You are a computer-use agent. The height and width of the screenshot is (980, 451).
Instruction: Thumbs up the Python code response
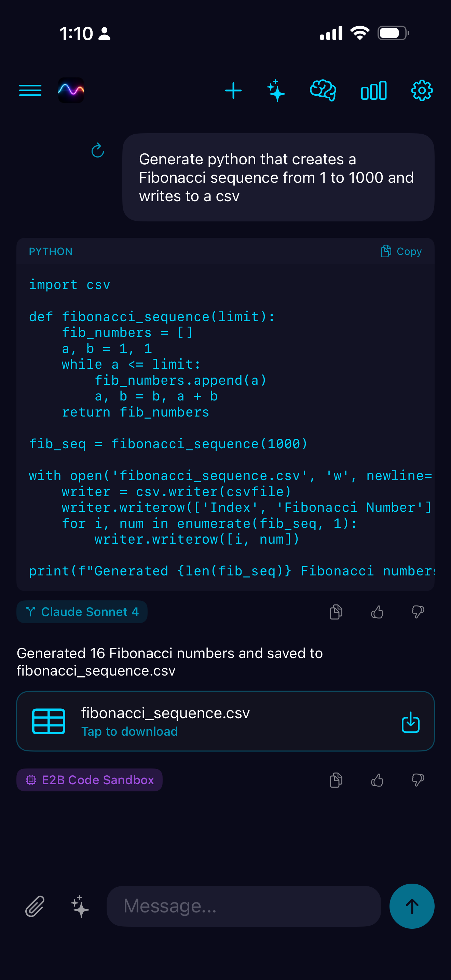pyautogui.click(x=378, y=612)
